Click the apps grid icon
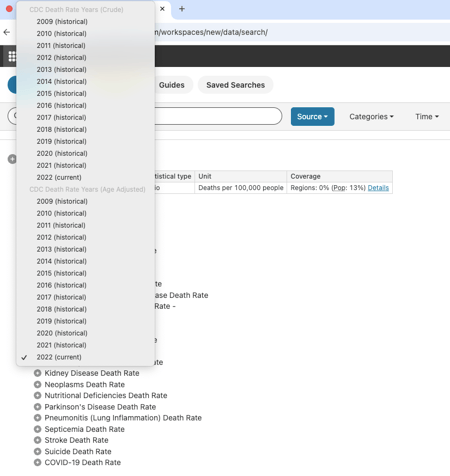The height and width of the screenshot is (476, 450). click(x=12, y=56)
